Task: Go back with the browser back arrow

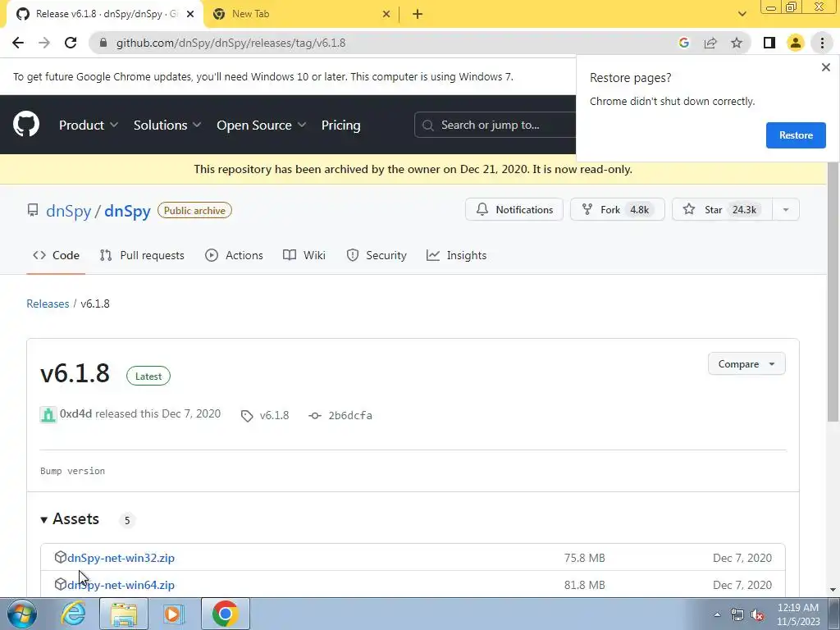Action: pos(18,43)
